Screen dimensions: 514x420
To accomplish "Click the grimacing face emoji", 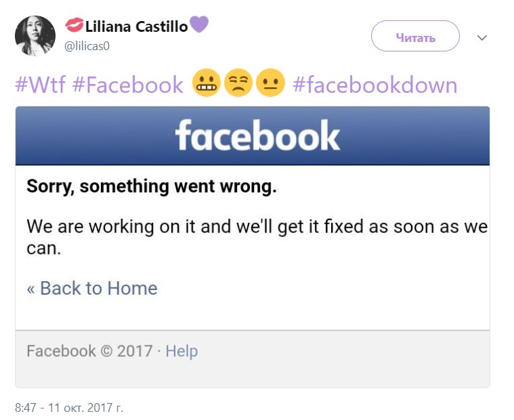I will pos(206,83).
